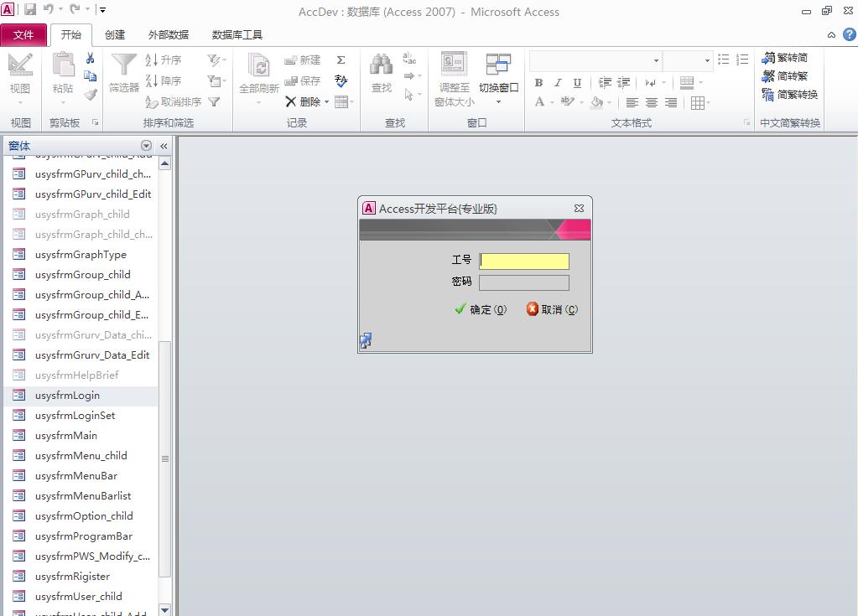The width and height of the screenshot is (858, 616).
Task: Align text left
Action: [x=632, y=102]
